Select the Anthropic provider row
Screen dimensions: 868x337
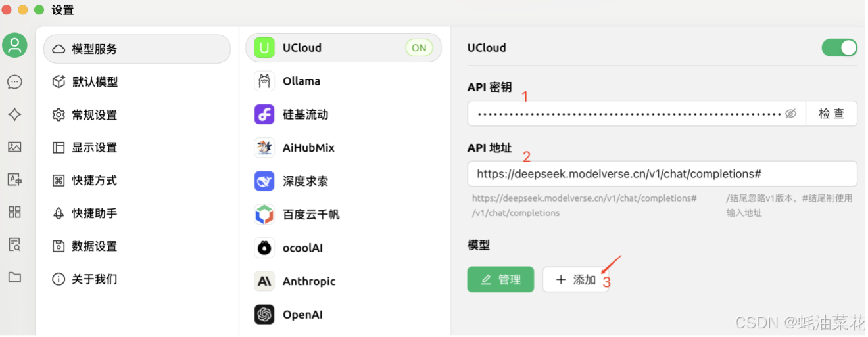point(344,281)
